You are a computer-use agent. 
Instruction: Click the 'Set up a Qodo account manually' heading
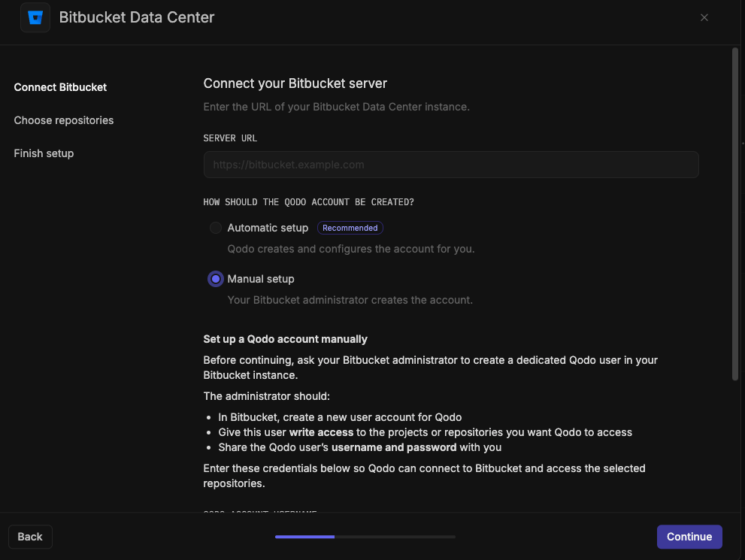(x=285, y=339)
